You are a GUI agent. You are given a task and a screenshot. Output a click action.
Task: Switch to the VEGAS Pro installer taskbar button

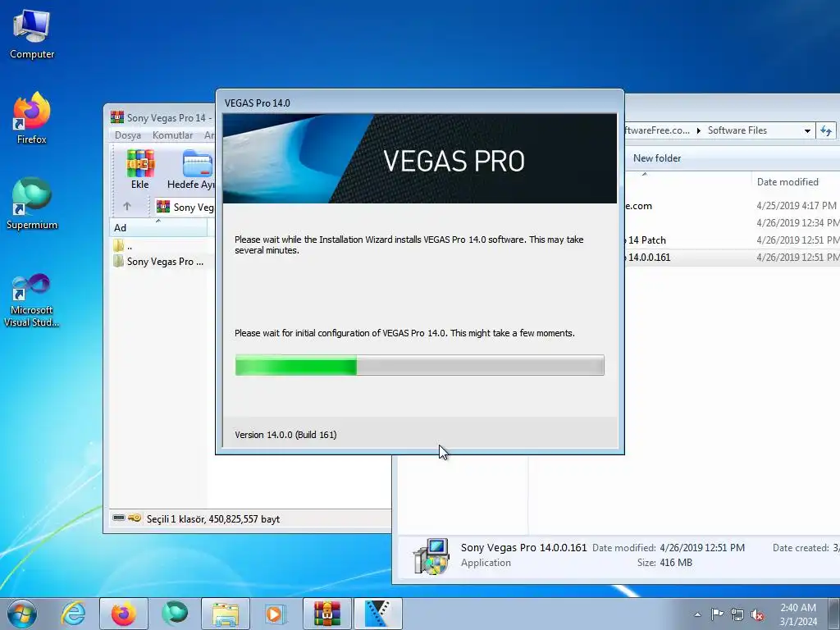click(378, 614)
